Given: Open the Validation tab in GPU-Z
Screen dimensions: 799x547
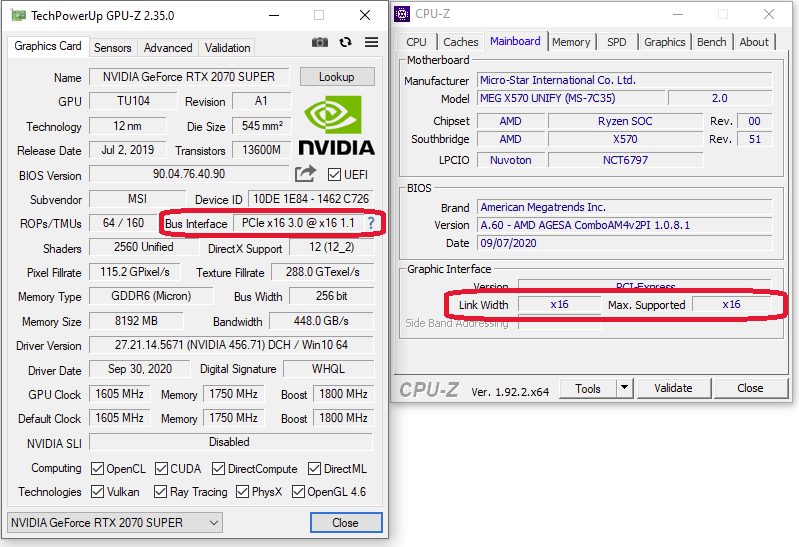Looking at the screenshot, I should (227, 48).
